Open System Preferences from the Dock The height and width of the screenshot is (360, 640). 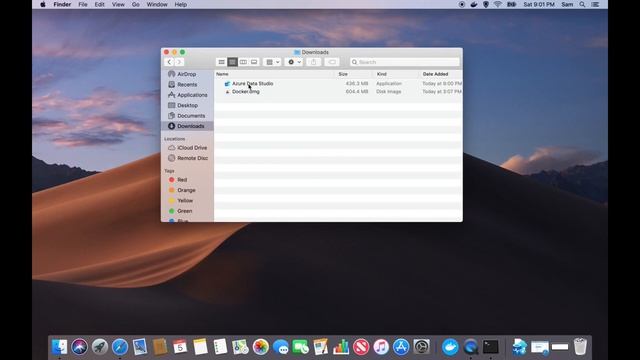[421, 347]
